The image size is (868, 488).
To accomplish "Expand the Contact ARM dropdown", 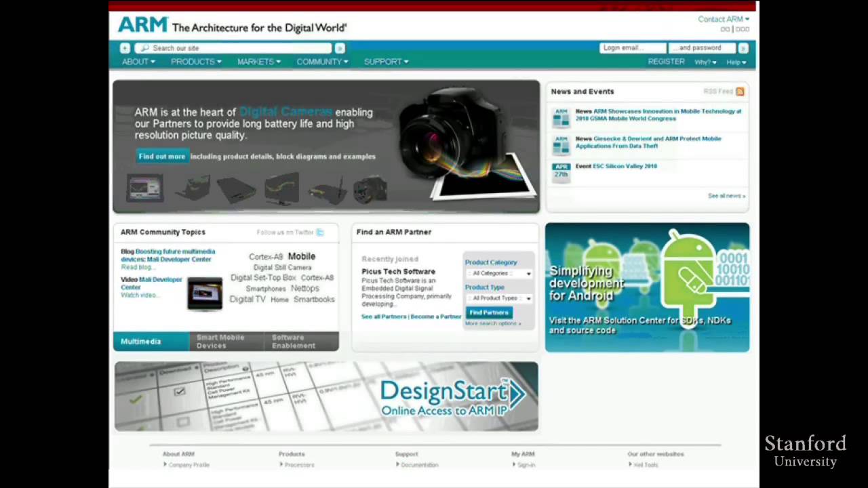I will tap(724, 19).
